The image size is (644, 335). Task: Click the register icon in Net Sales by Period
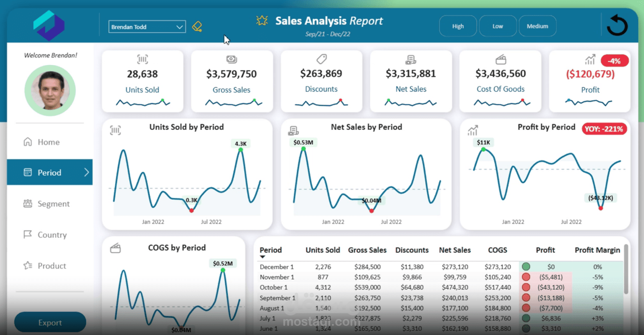[293, 131]
